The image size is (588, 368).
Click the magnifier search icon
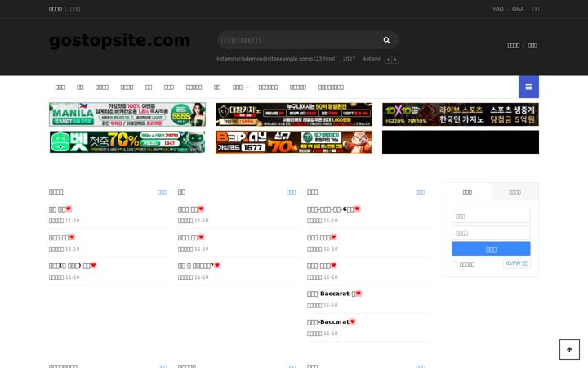tap(386, 40)
